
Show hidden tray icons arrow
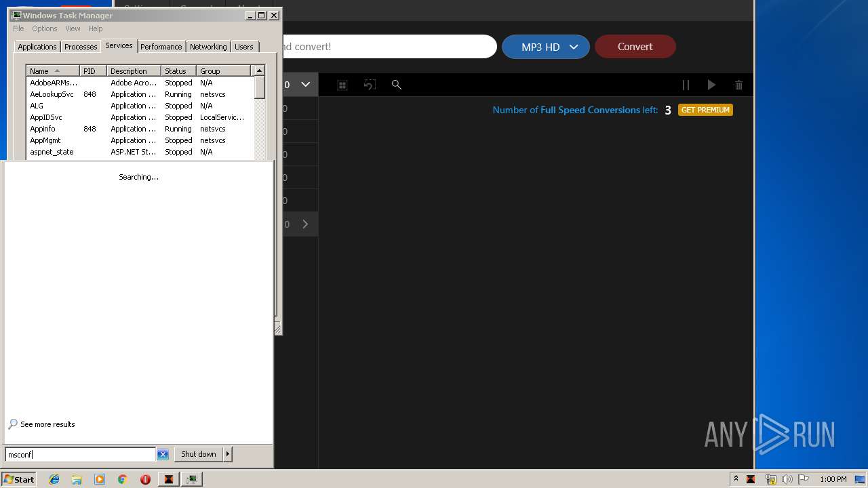coord(736,479)
